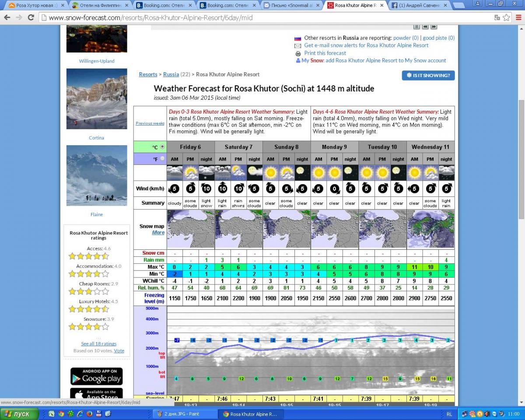
Task: Click the 'powder (0)' link
Action: (406, 38)
